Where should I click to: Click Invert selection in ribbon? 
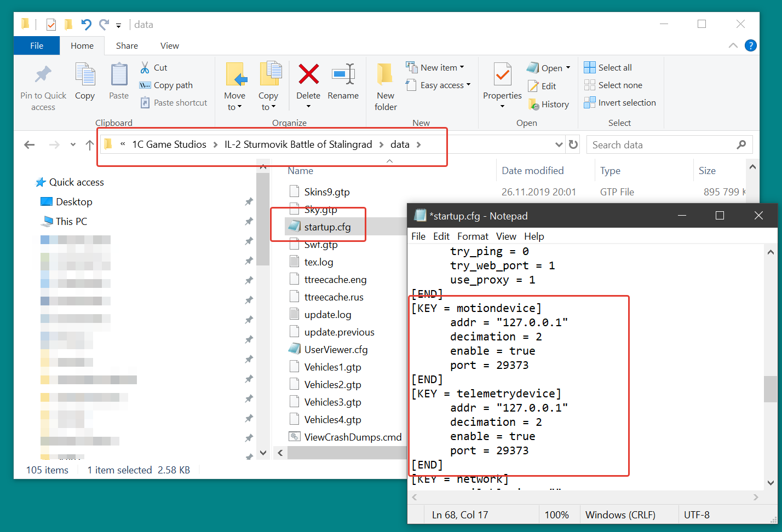pyautogui.click(x=620, y=102)
